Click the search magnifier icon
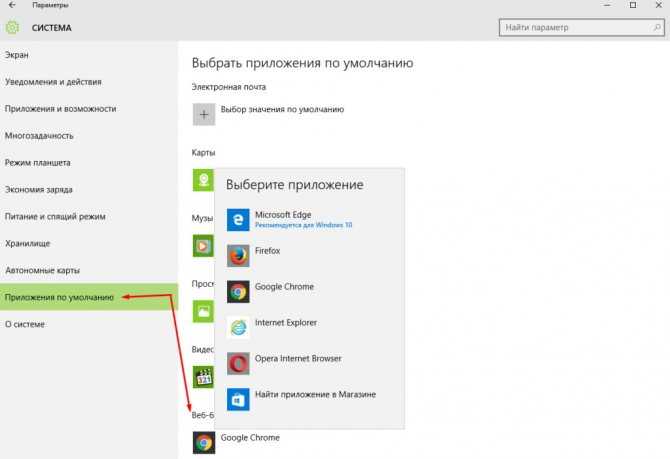 657,27
